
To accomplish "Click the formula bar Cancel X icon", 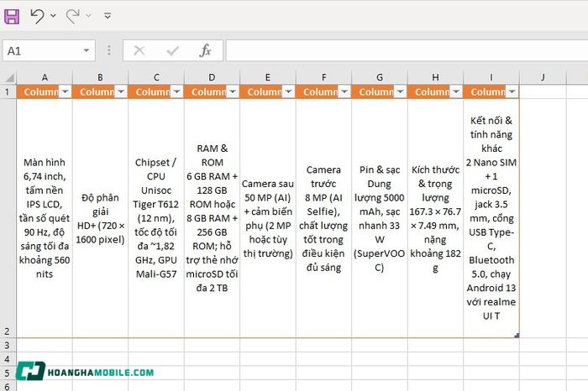I will (x=139, y=50).
